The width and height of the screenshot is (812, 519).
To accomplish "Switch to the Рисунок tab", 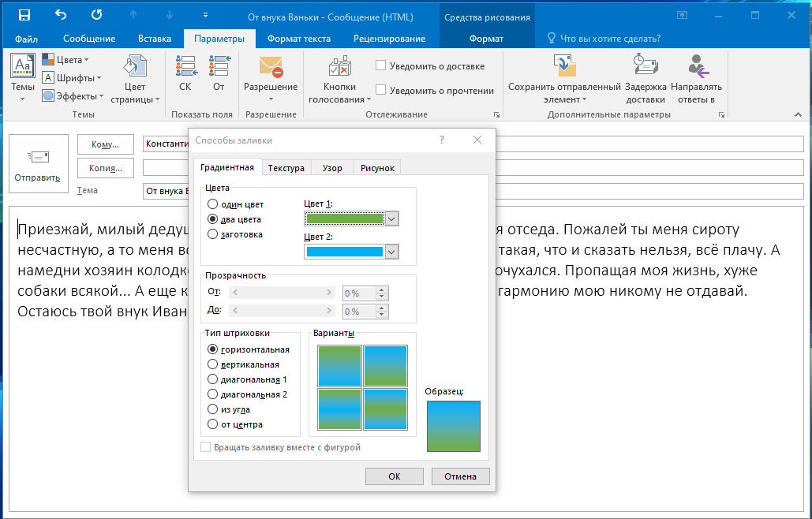I will (x=377, y=168).
